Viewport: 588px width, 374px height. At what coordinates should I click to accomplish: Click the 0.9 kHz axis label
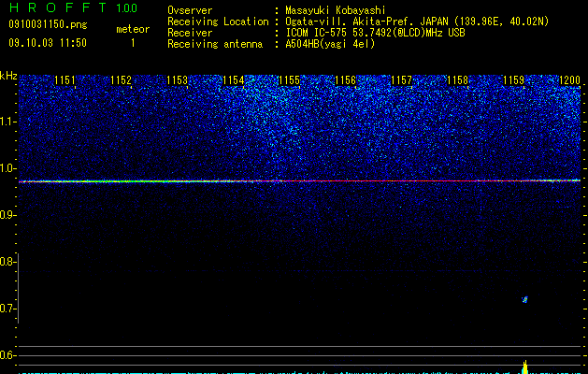click(x=8, y=215)
